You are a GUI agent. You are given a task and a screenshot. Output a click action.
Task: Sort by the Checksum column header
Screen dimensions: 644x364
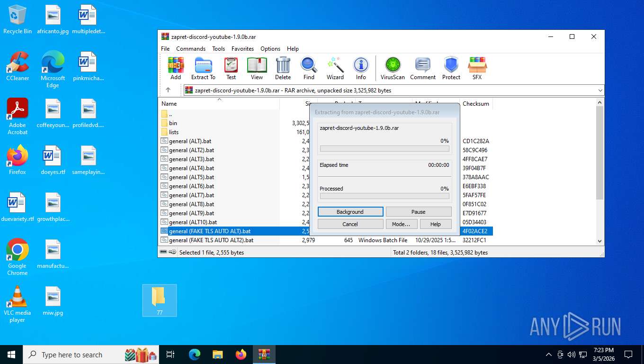[x=476, y=103]
